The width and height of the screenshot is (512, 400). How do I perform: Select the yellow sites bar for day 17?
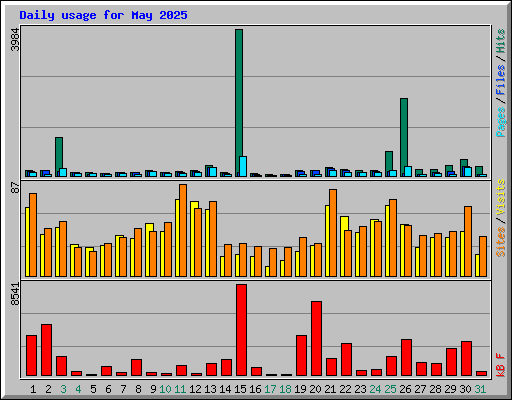[x=267, y=271]
